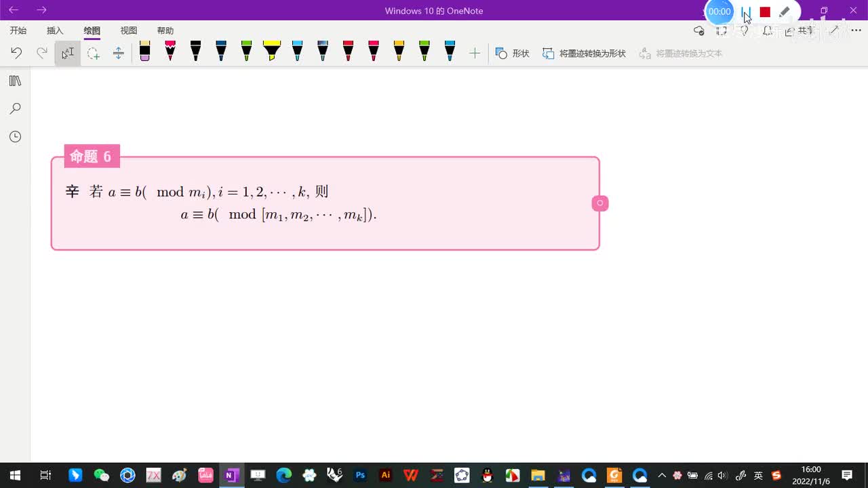Viewport: 868px width, 488px height.
Task: Open the 帮助 tab
Action: (x=165, y=30)
